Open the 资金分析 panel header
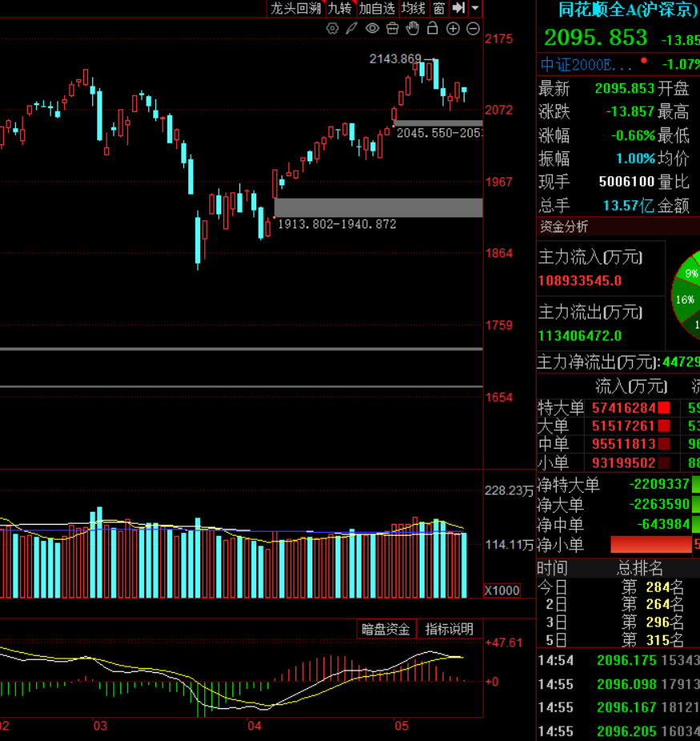 [x=564, y=227]
